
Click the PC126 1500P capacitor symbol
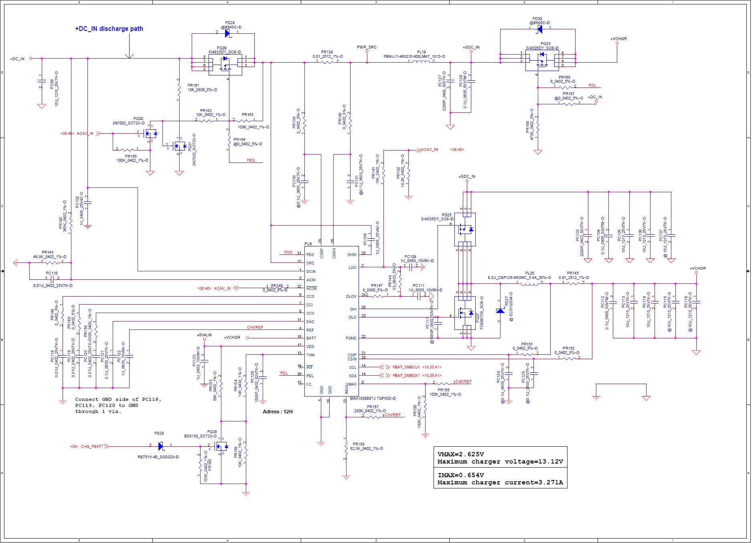pos(263,378)
